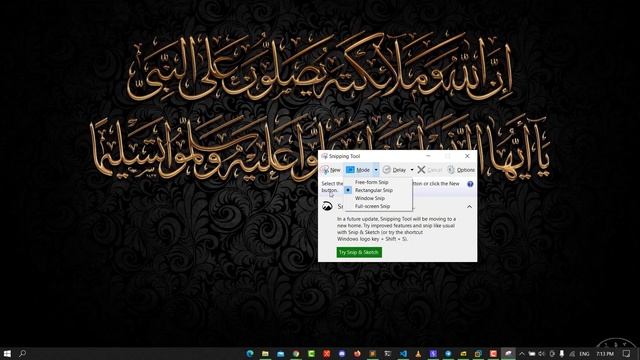Screen dimensions: 640x360
Task: Open network status in system tray
Action: tap(572, 354)
